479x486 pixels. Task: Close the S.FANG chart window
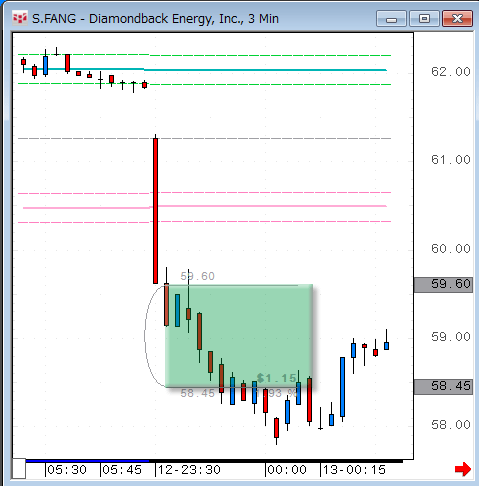click(x=457, y=18)
